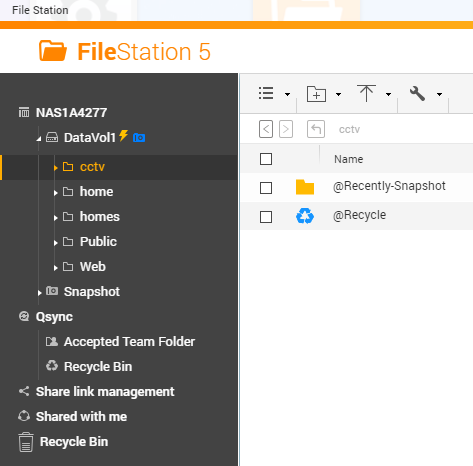473x466 pixels.
Task: Open the Public folder in the tree
Action: click(x=98, y=242)
